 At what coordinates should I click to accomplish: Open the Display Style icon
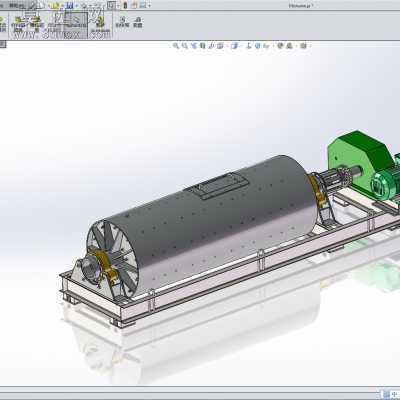[x=235, y=46]
